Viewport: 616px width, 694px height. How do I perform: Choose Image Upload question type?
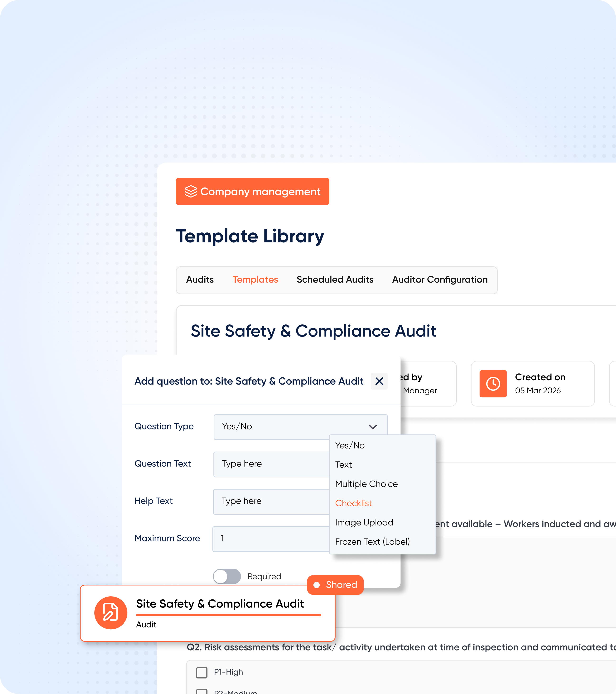point(364,523)
